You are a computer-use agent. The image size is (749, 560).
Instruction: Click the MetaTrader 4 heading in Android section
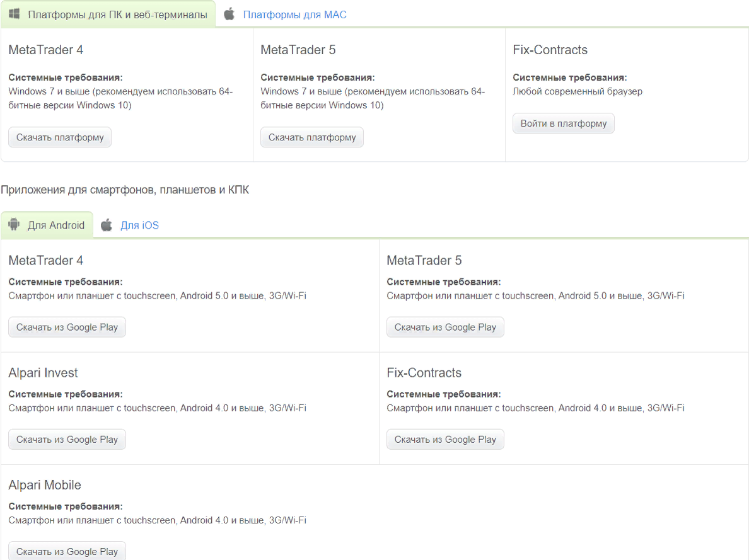[x=46, y=260]
